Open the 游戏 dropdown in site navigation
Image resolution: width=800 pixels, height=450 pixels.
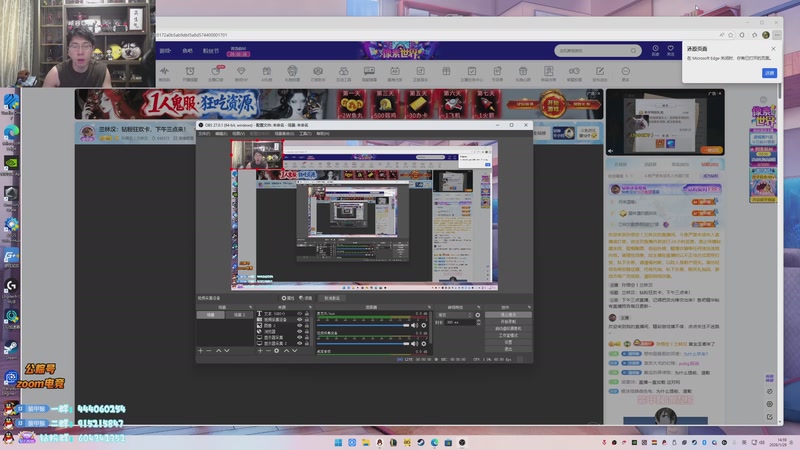165,51
